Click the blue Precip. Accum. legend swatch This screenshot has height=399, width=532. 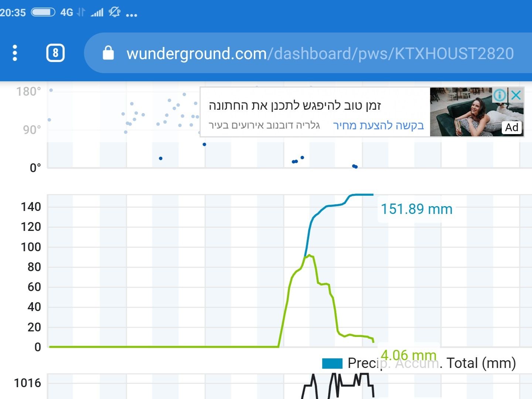tap(332, 364)
